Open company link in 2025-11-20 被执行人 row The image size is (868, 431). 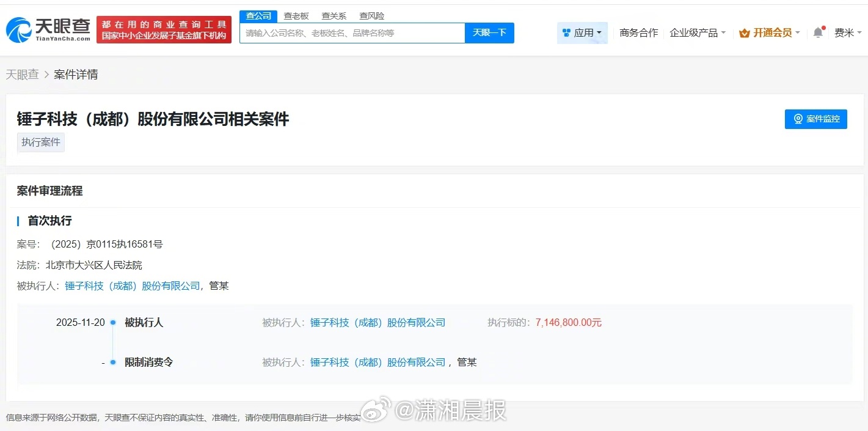pos(377,322)
